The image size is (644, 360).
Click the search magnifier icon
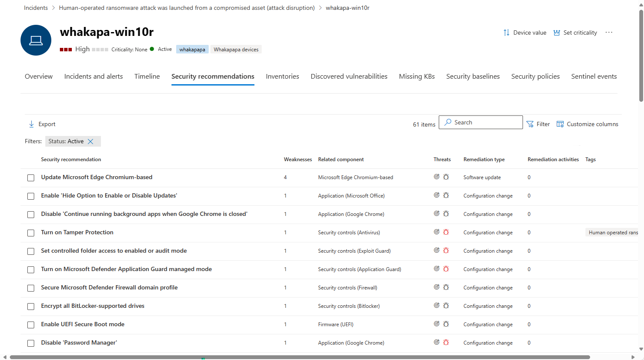tap(448, 122)
